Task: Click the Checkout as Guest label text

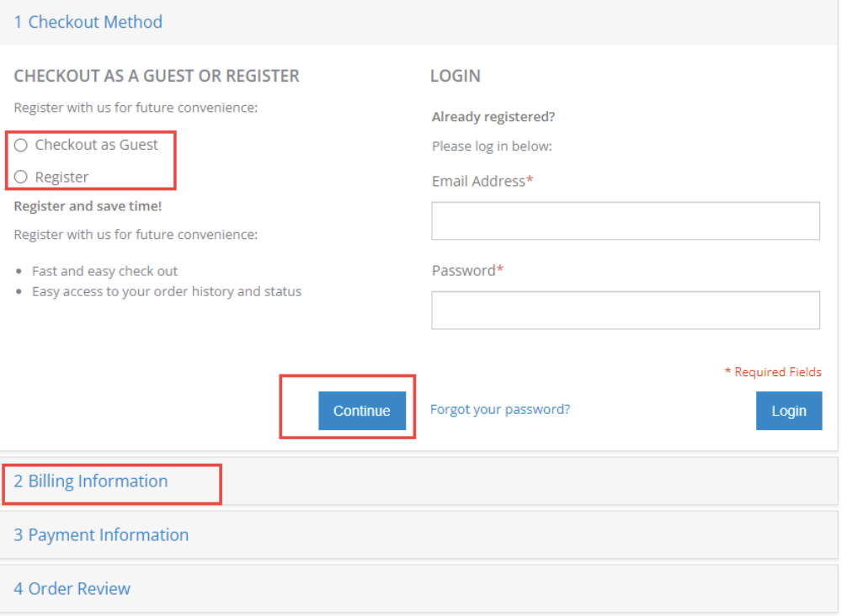Action: (96, 145)
